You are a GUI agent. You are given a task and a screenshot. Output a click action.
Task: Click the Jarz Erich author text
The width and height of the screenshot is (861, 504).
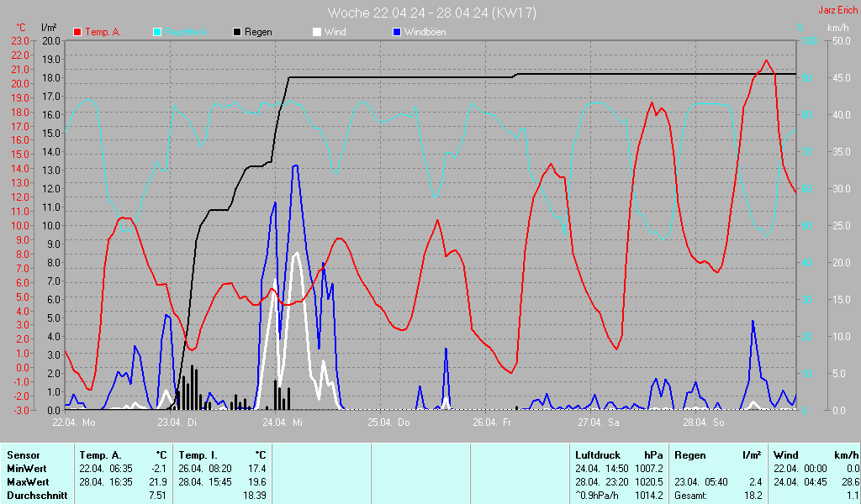click(838, 10)
